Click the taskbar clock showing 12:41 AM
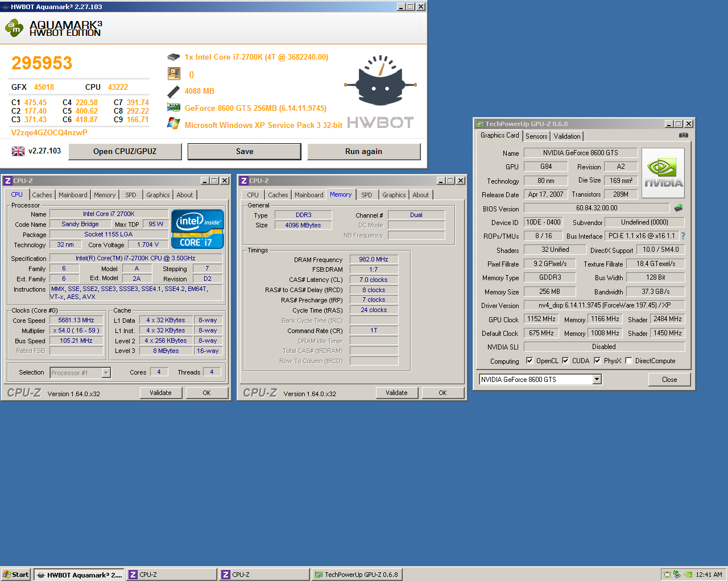The height and width of the screenshot is (582, 728). [x=709, y=575]
